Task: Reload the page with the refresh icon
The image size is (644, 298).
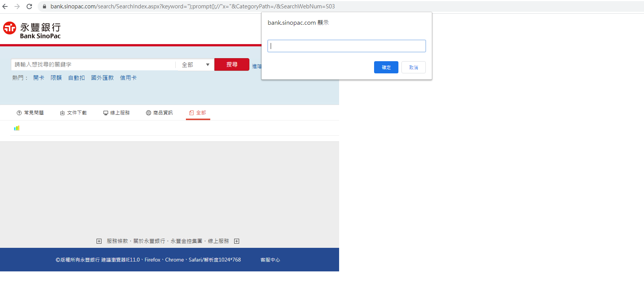Action: point(29,6)
